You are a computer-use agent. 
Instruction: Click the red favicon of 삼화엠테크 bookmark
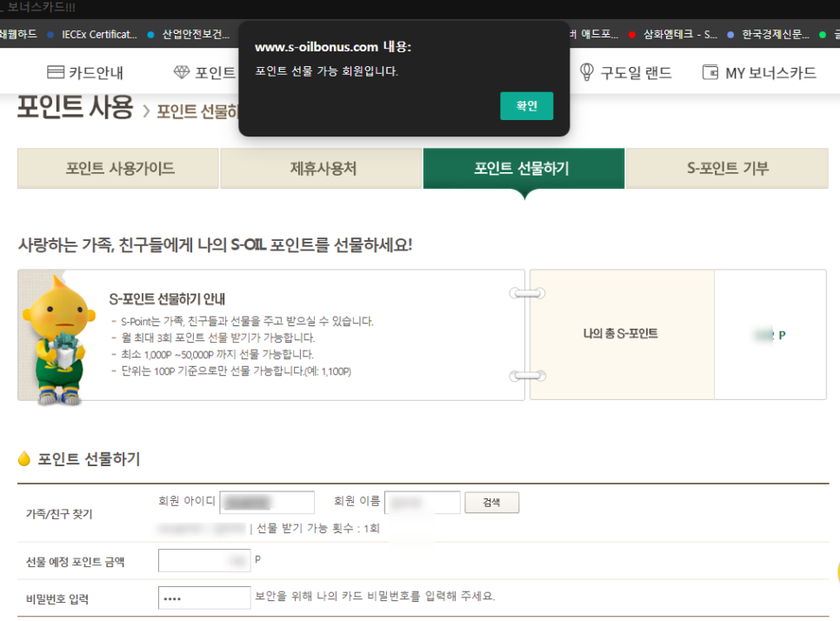pyautogui.click(x=632, y=35)
